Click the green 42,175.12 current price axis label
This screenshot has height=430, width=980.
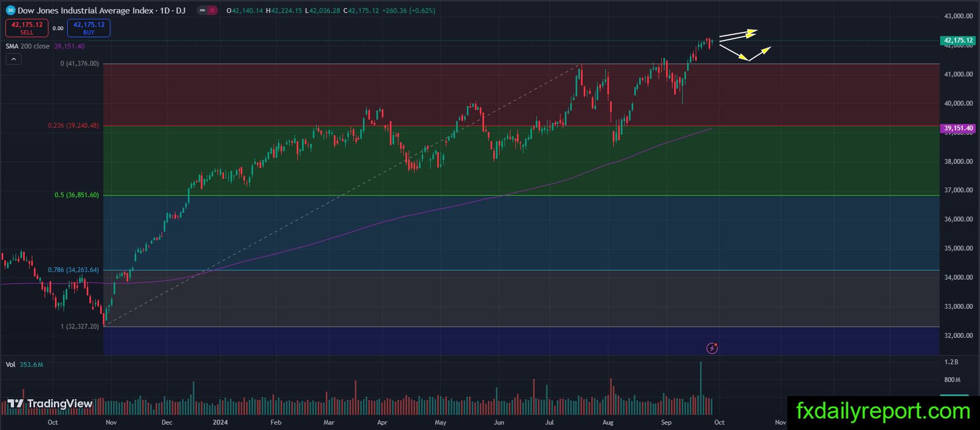pos(958,40)
